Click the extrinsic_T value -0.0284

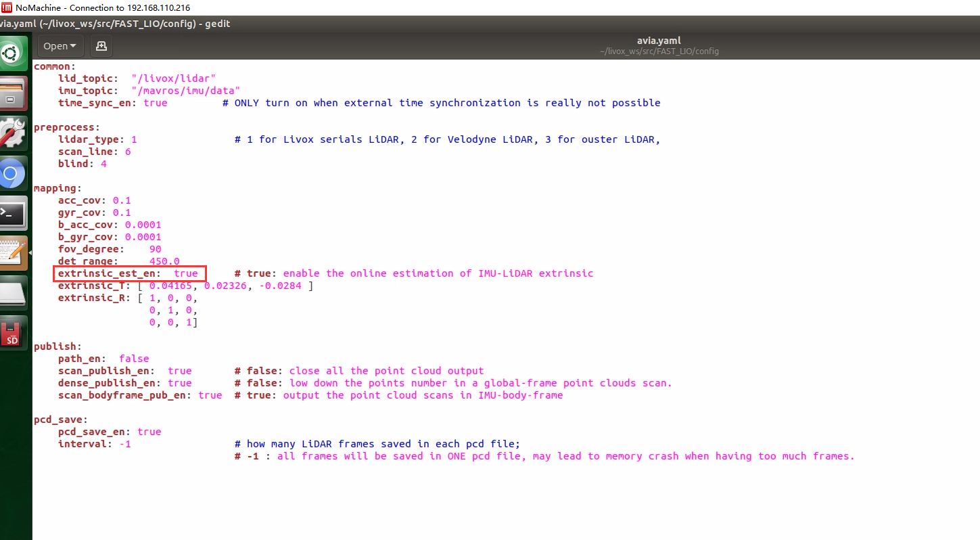click(281, 286)
